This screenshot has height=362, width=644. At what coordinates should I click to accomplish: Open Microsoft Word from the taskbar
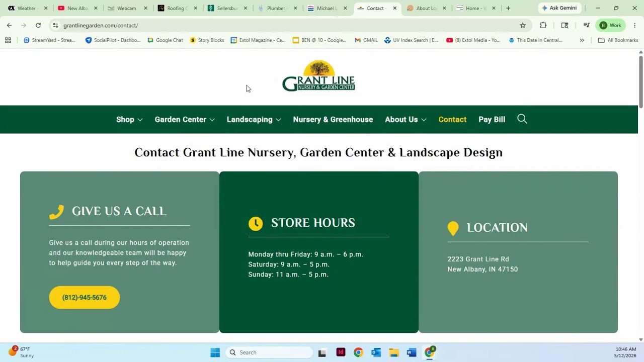click(x=411, y=352)
